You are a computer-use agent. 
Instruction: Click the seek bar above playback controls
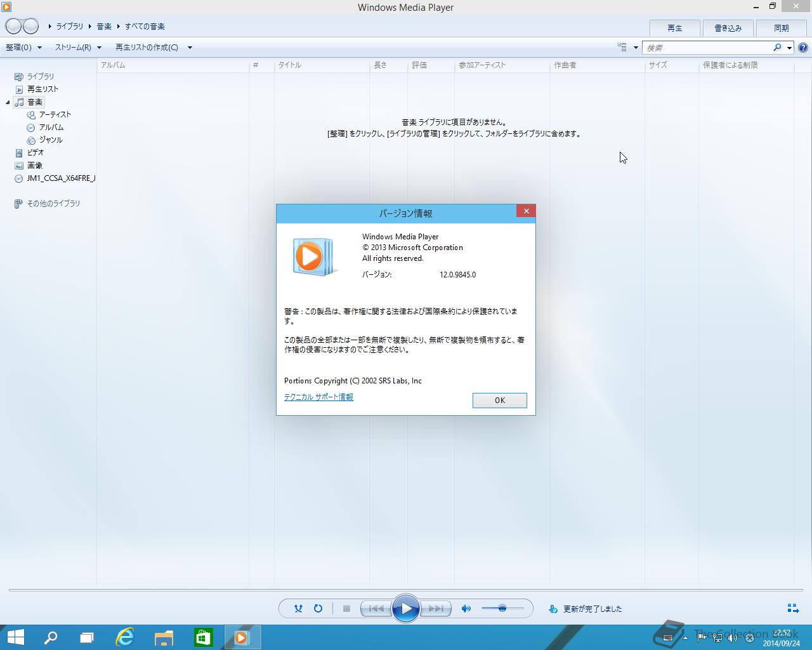406,590
